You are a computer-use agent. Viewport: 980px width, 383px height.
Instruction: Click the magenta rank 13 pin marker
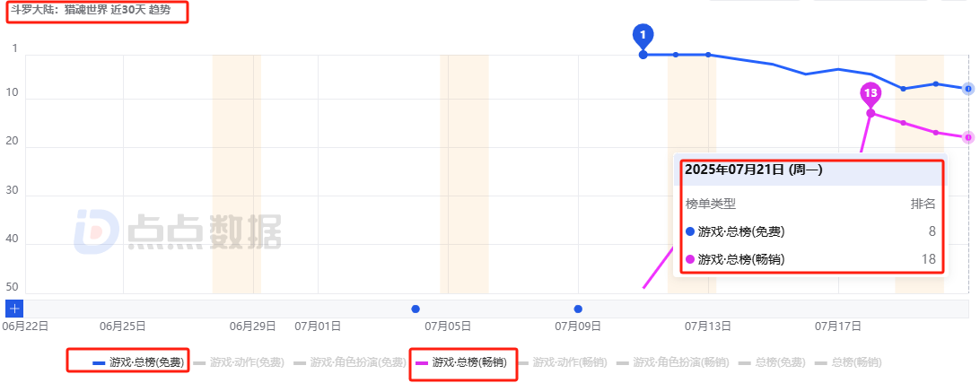coord(870,94)
